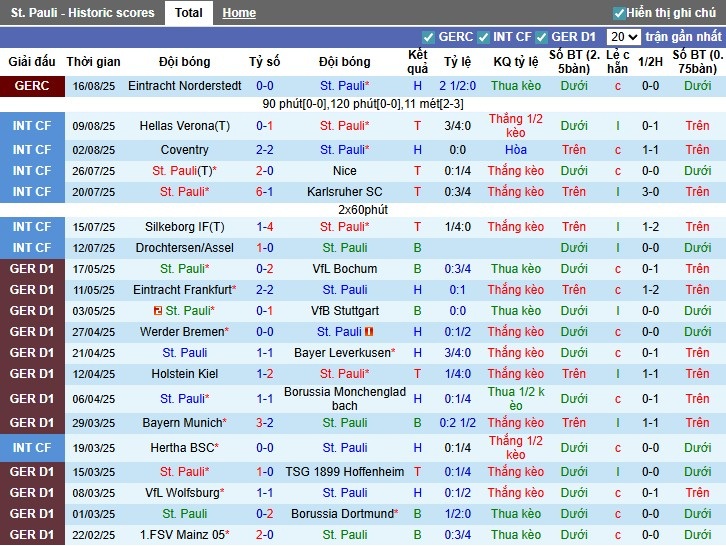This screenshot has height=546, width=726.
Task: Disable the GER D1 filter checkbox
Action: point(543,37)
